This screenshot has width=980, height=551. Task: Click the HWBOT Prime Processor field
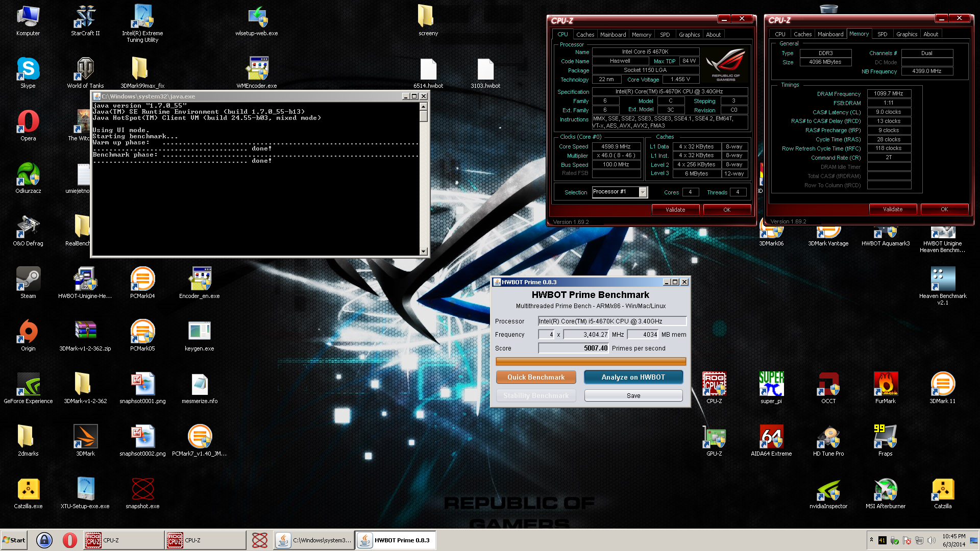(612, 321)
